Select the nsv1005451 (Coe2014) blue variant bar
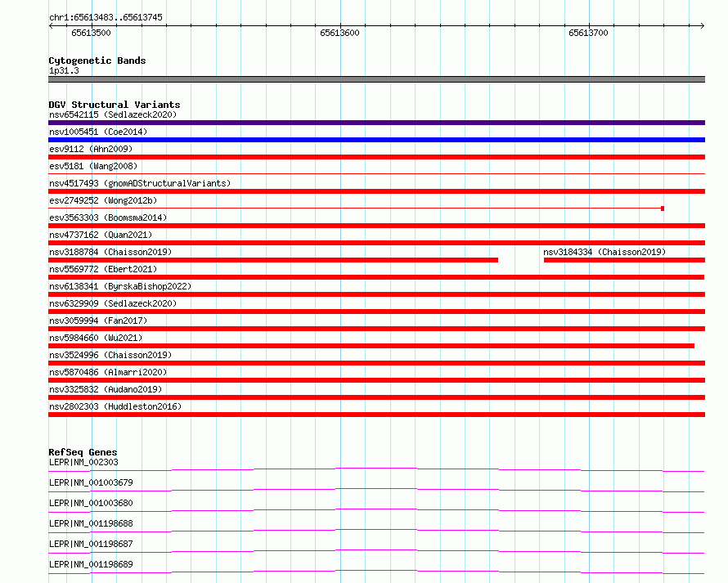 pyautogui.click(x=376, y=140)
